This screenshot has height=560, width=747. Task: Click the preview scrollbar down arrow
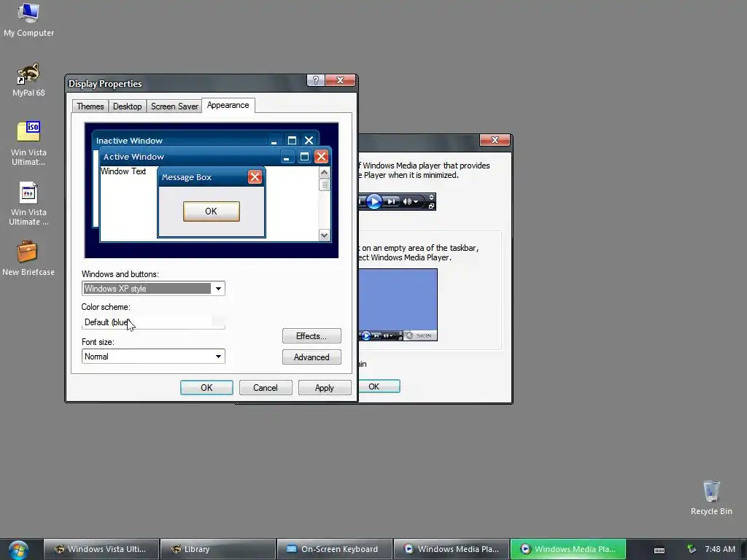tap(325, 235)
